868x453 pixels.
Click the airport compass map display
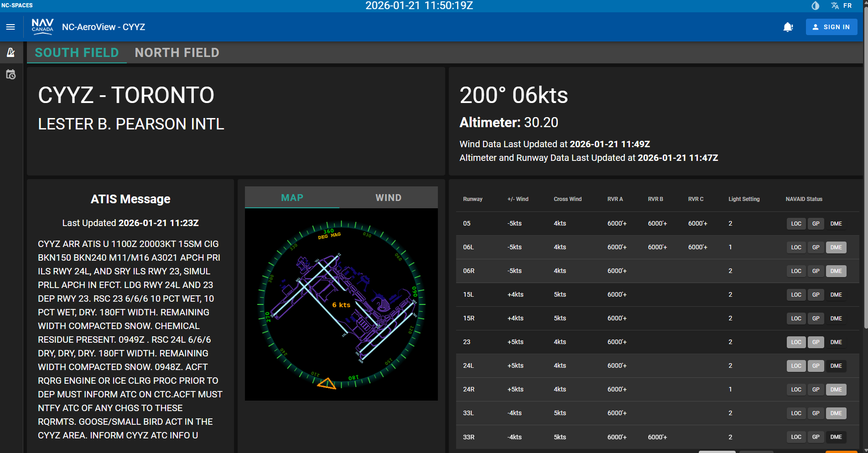pyautogui.click(x=341, y=304)
